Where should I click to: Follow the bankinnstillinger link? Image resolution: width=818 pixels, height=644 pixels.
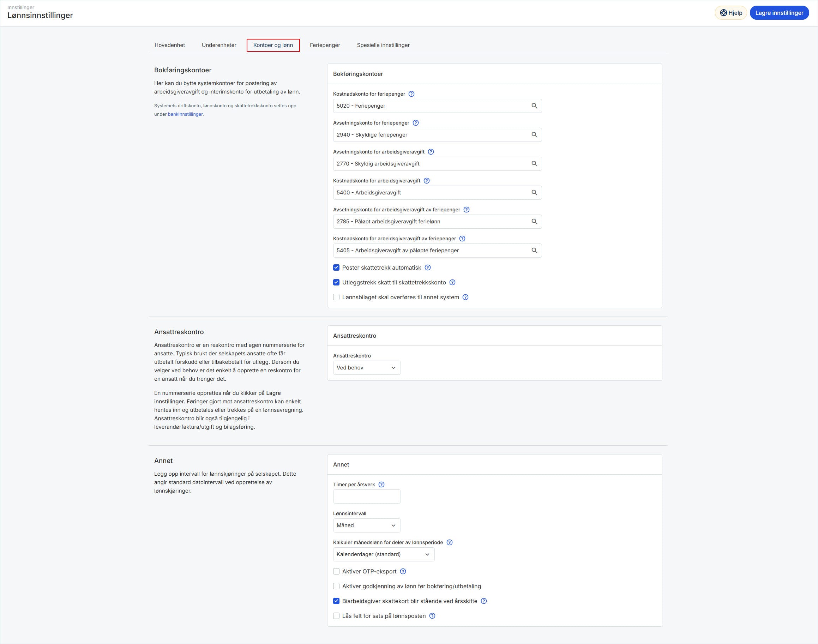185,114
